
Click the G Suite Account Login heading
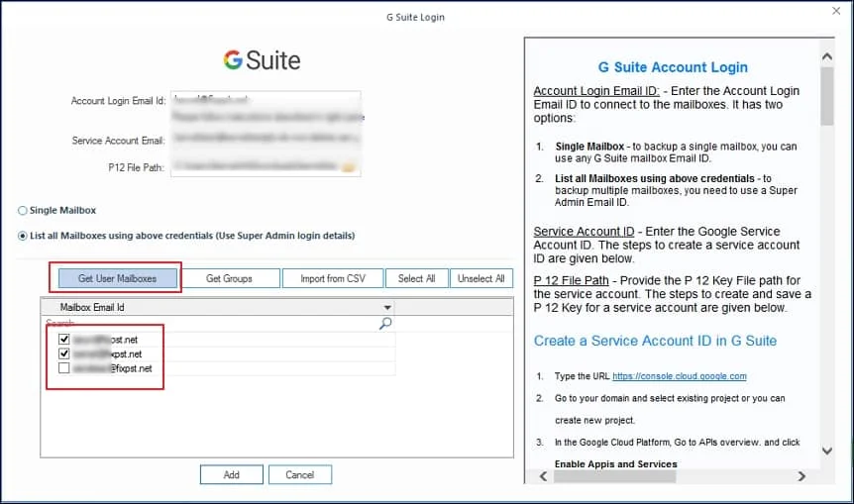tap(673, 67)
